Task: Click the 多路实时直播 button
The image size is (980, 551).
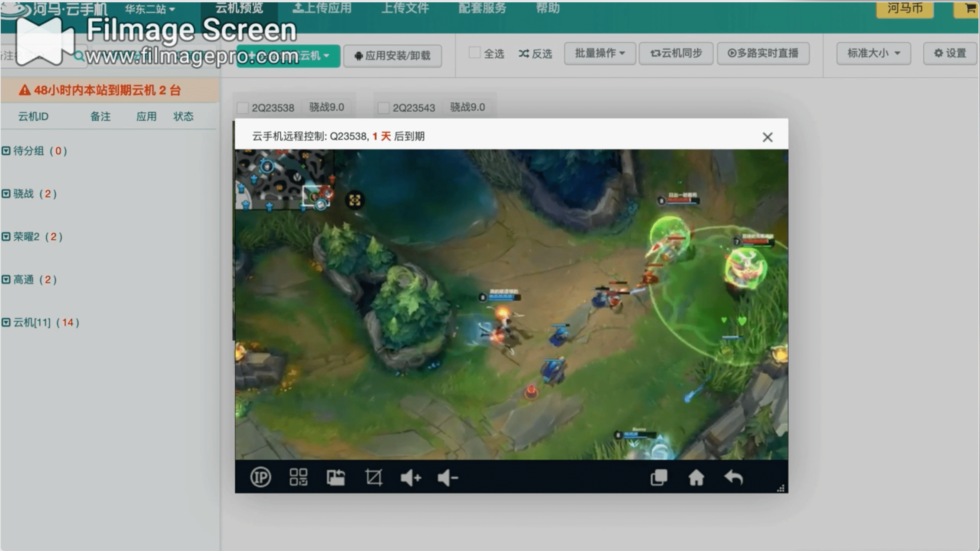Action: tap(763, 53)
